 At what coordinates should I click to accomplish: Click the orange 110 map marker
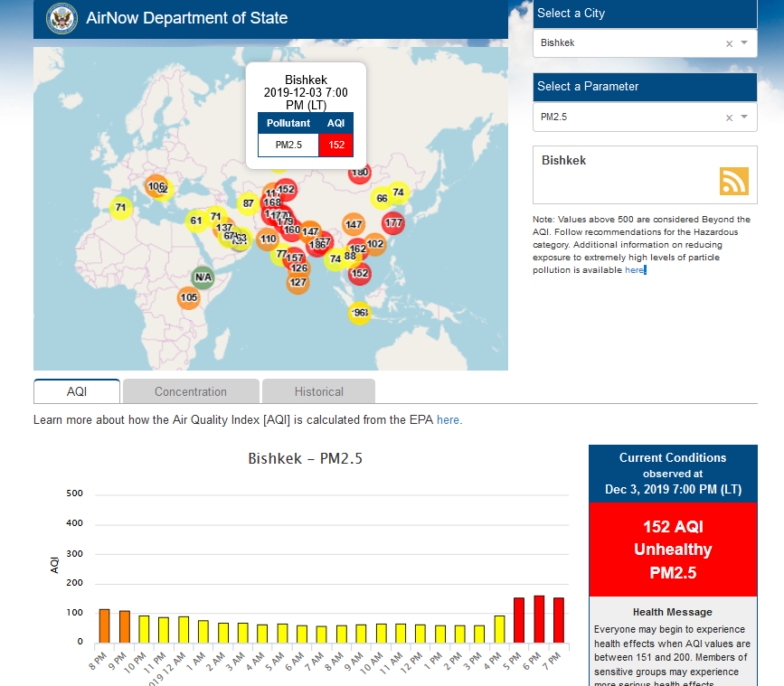coord(268,240)
